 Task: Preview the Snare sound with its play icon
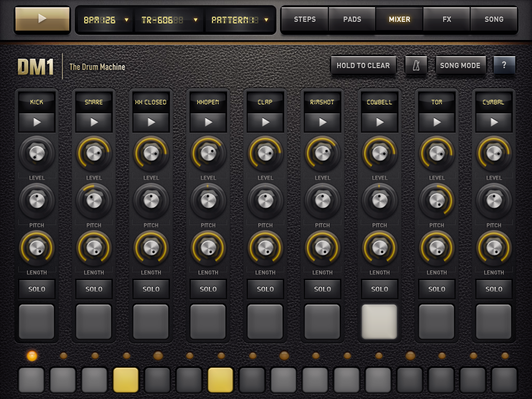(x=94, y=122)
